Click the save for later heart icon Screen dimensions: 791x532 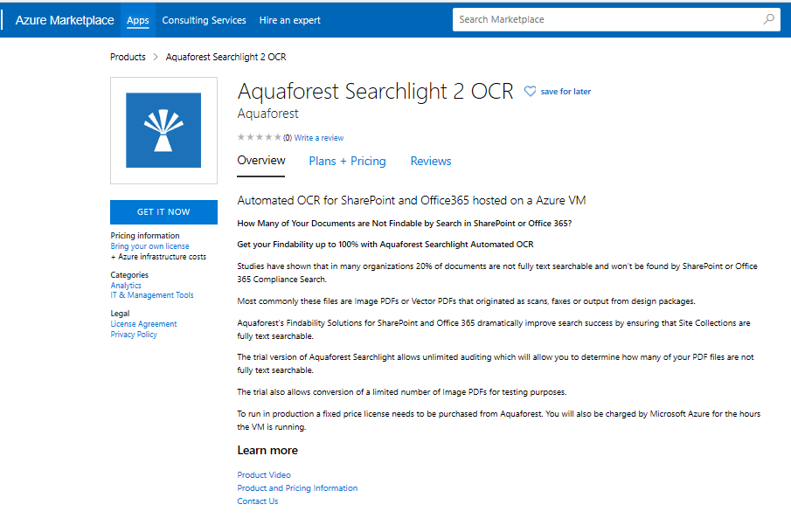coord(530,91)
